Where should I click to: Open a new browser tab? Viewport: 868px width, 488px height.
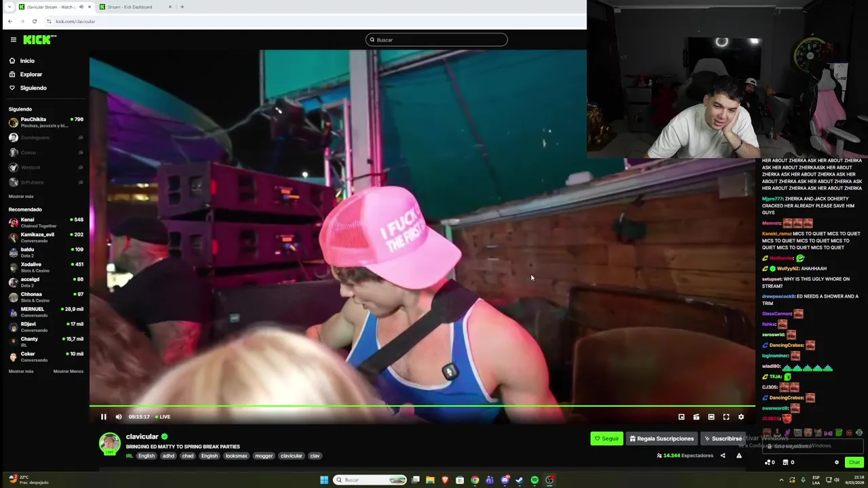click(x=182, y=7)
